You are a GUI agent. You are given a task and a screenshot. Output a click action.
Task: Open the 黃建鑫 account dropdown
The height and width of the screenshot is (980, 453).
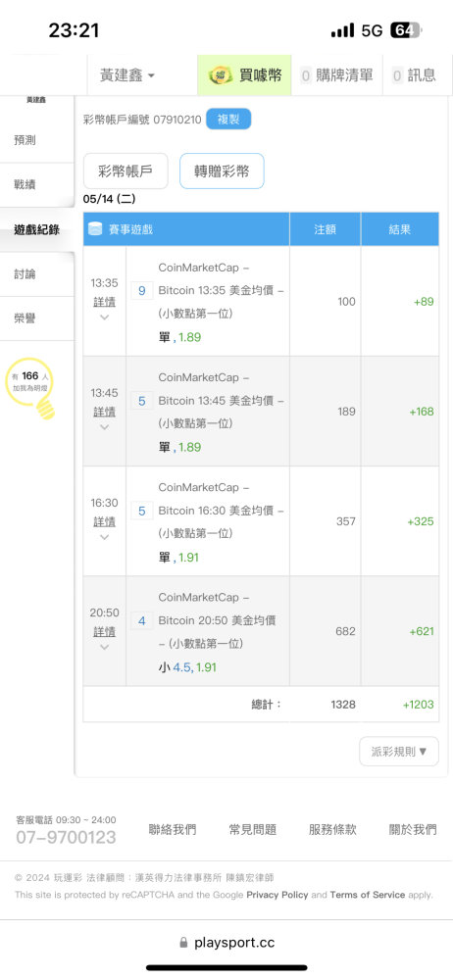(127, 75)
